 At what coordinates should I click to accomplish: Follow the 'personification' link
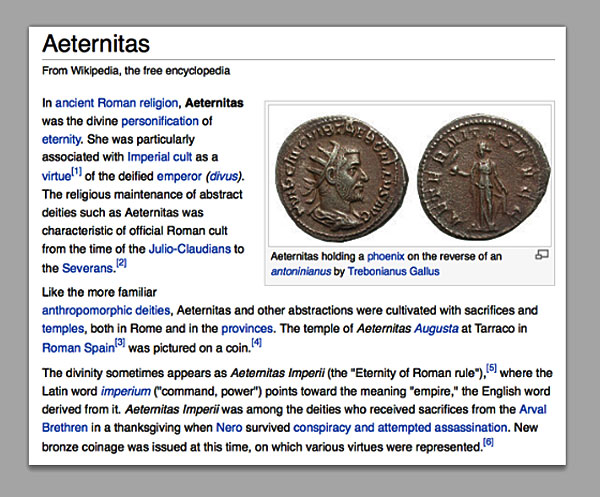[160, 121]
